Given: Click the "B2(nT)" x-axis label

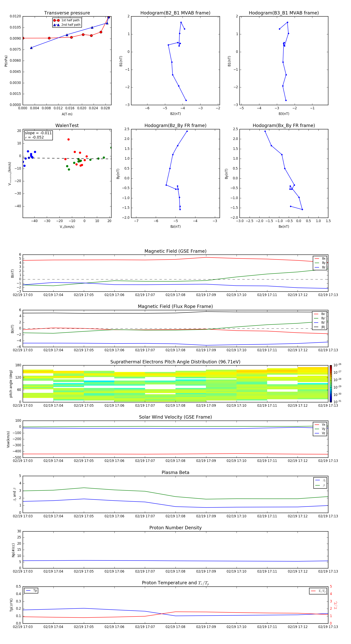Looking at the screenshot, I should pos(175,114).
